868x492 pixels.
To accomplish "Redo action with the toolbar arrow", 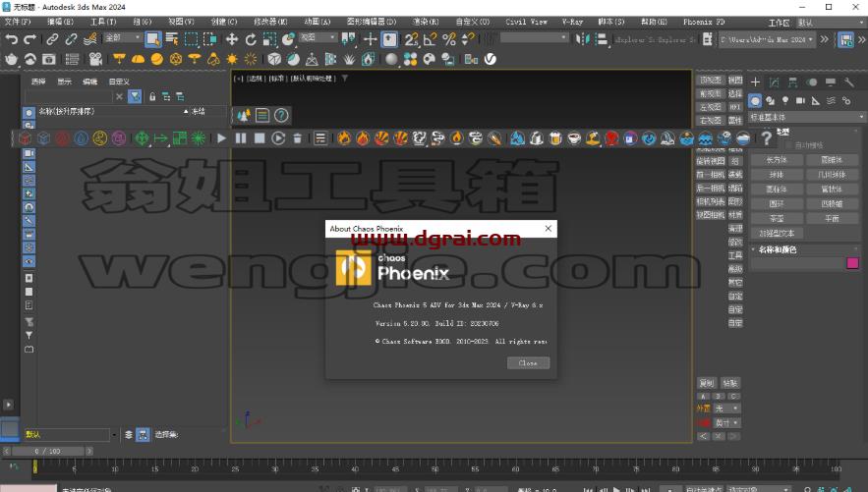I will tap(29, 39).
